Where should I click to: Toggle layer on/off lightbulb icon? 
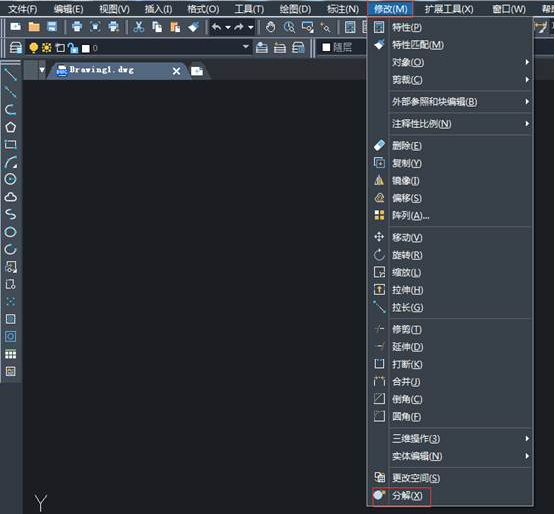coord(34,47)
